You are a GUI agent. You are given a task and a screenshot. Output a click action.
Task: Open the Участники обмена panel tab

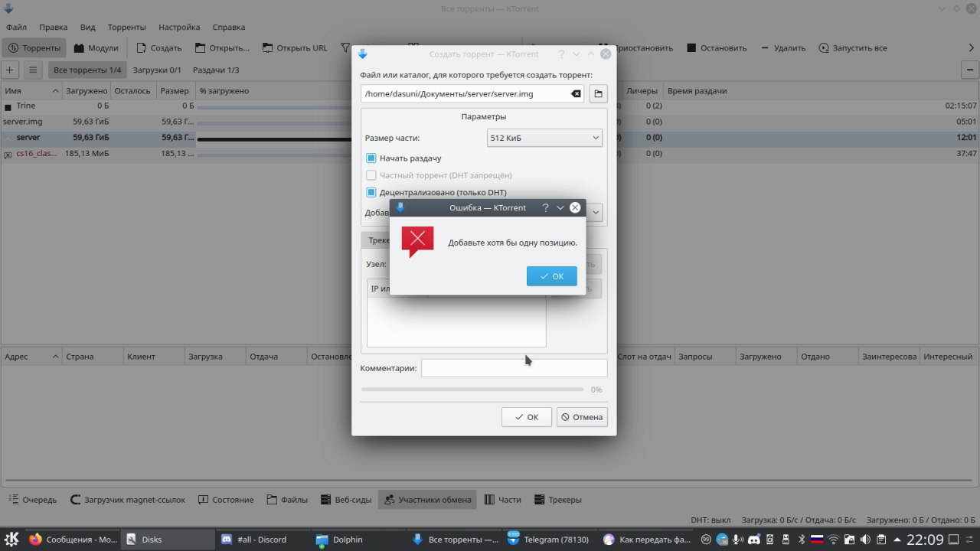(427, 500)
